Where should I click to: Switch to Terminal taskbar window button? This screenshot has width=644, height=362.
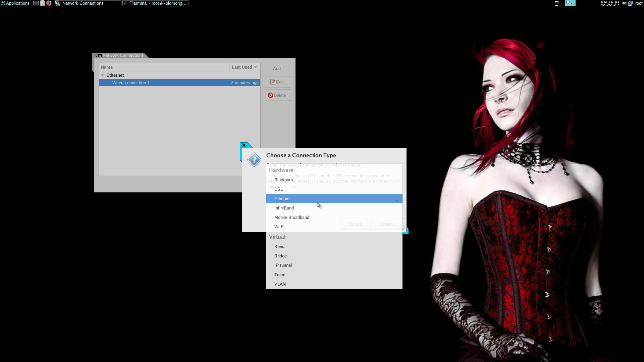click(x=155, y=3)
